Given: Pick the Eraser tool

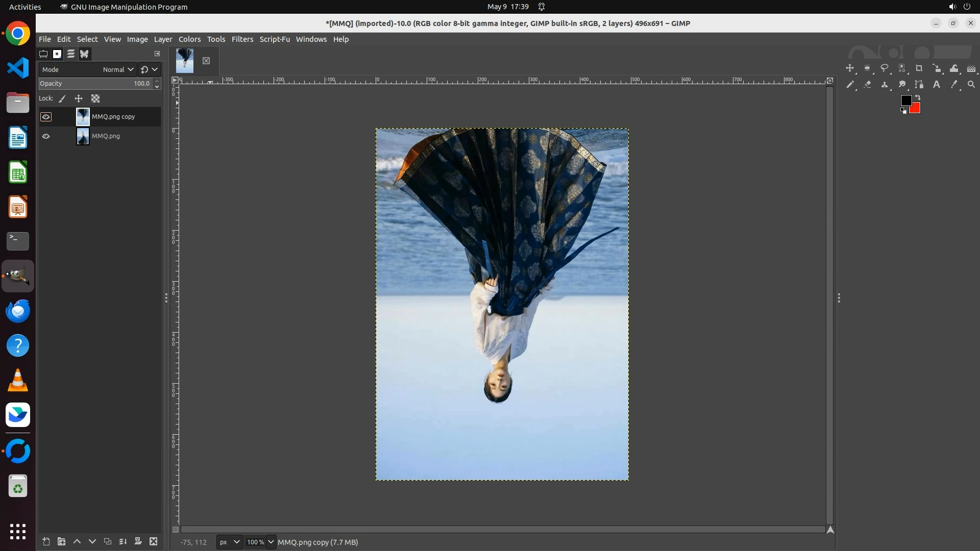Looking at the screenshot, I should (x=867, y=85).
